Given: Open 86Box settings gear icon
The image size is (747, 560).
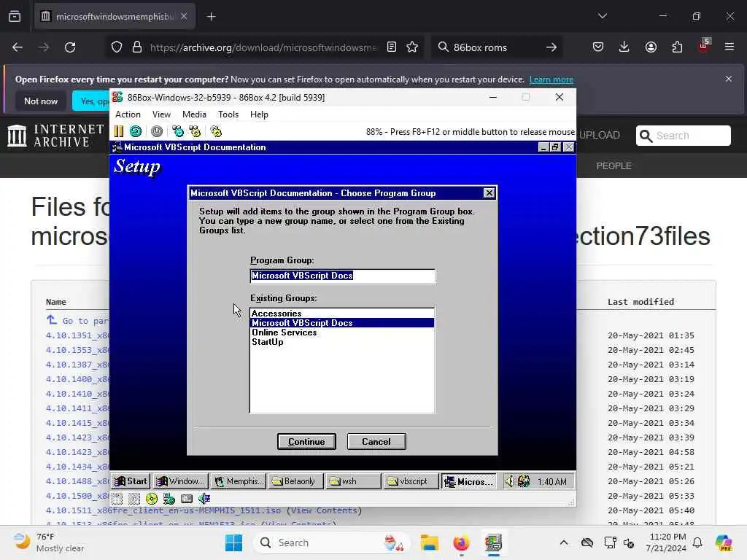Looking at the screenshot, I should 216,131.
